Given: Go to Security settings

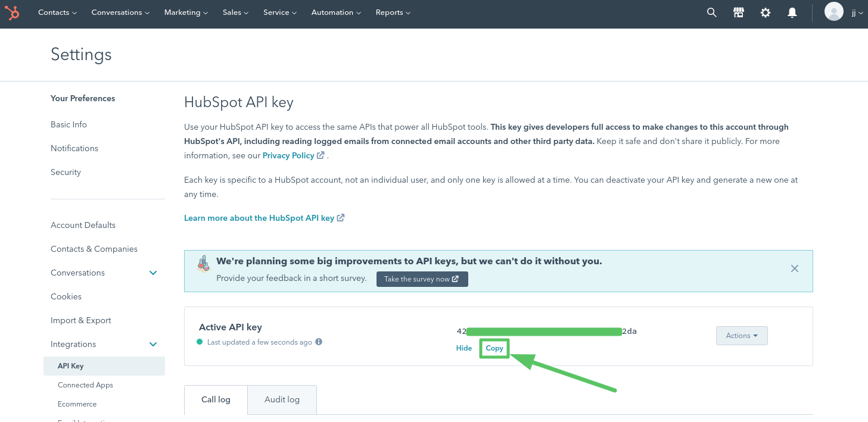Looking at the screenshot, I should click(66, 172).
